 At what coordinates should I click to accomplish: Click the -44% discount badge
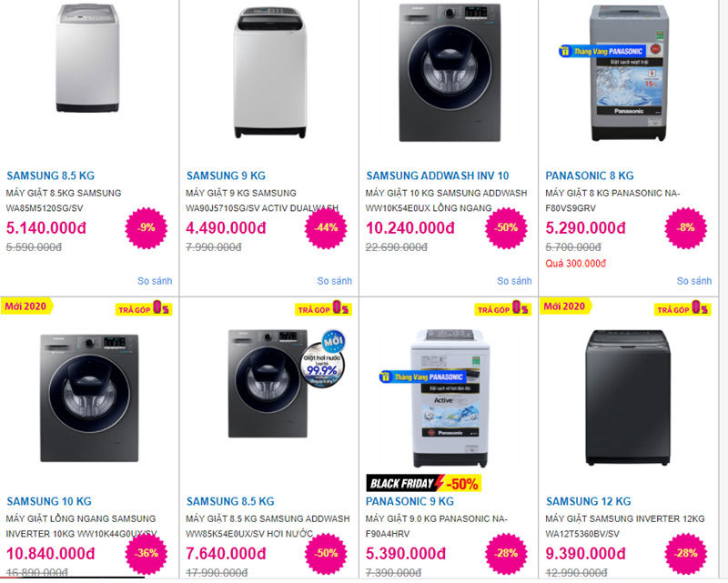(326, 227)
